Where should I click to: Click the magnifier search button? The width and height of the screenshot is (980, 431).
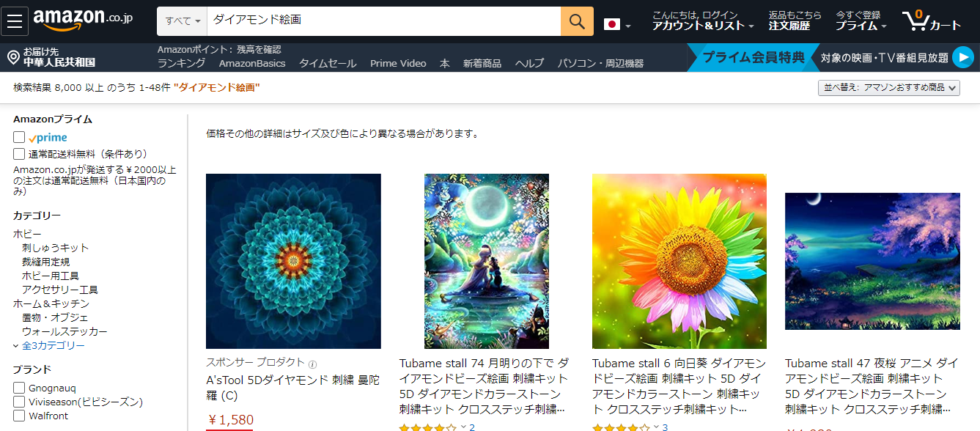pyautogui.click(x=577, y=21)
